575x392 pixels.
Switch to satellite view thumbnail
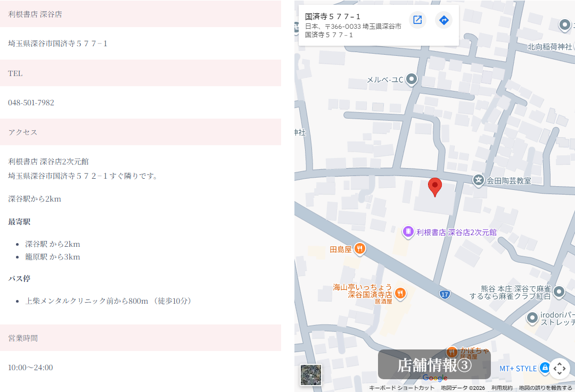[311, 375]
